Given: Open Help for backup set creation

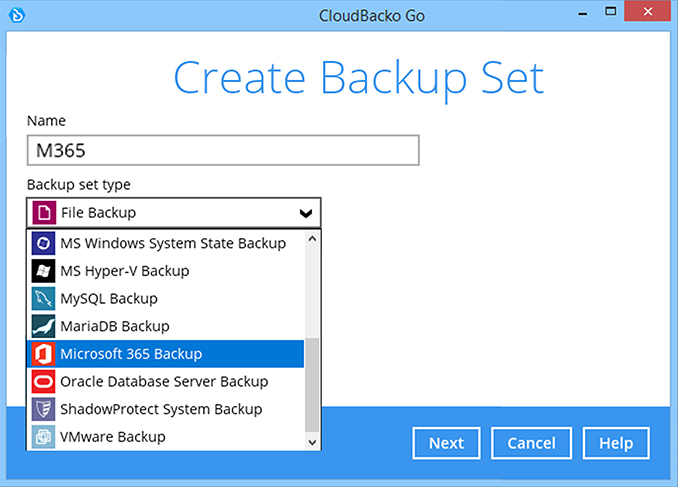Looking at the screenshot, I should click(616, 443).
